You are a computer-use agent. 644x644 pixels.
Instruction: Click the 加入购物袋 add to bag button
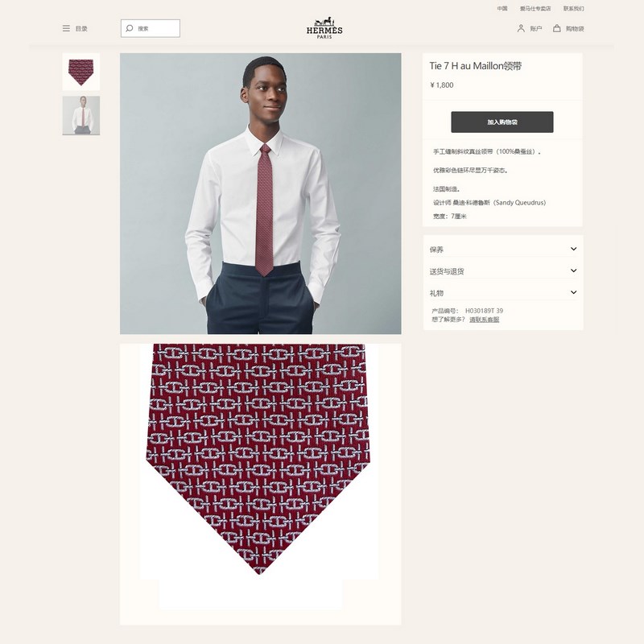[x=502, y=122]
